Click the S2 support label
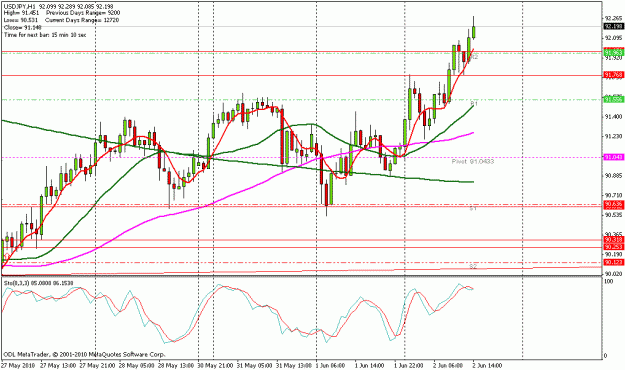625x370 pixels. [x=473, y=266]
